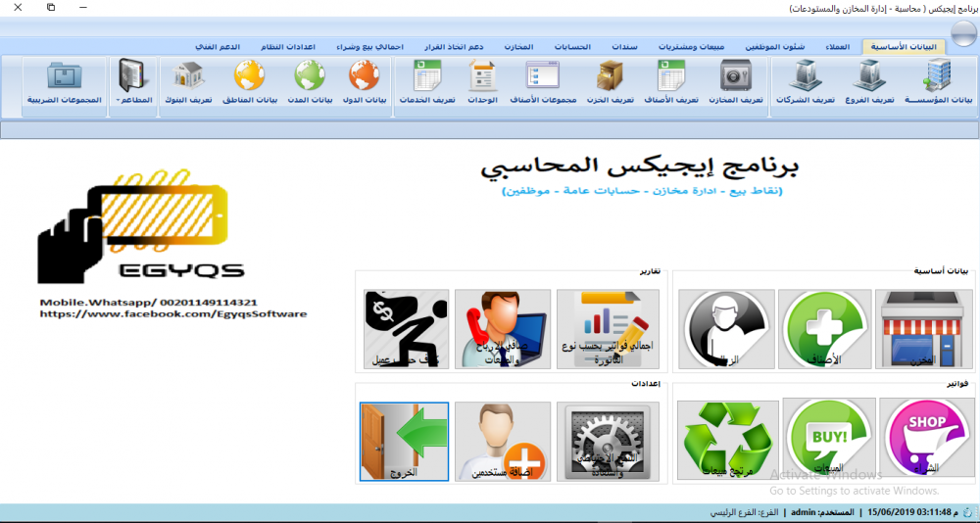This screenshot has height=523, width=980.
Task: Click the تعريف البنوك bank icon
Action: 188,82
